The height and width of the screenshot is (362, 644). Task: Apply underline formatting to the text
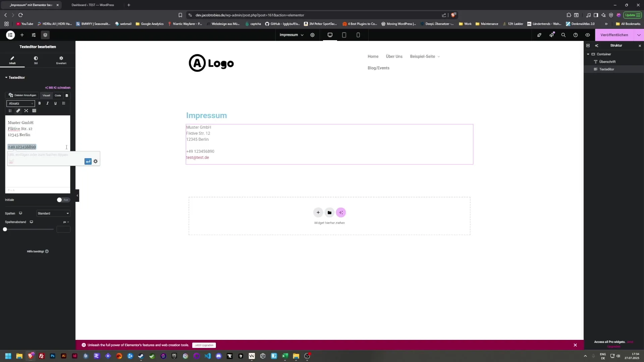[55, 103]
